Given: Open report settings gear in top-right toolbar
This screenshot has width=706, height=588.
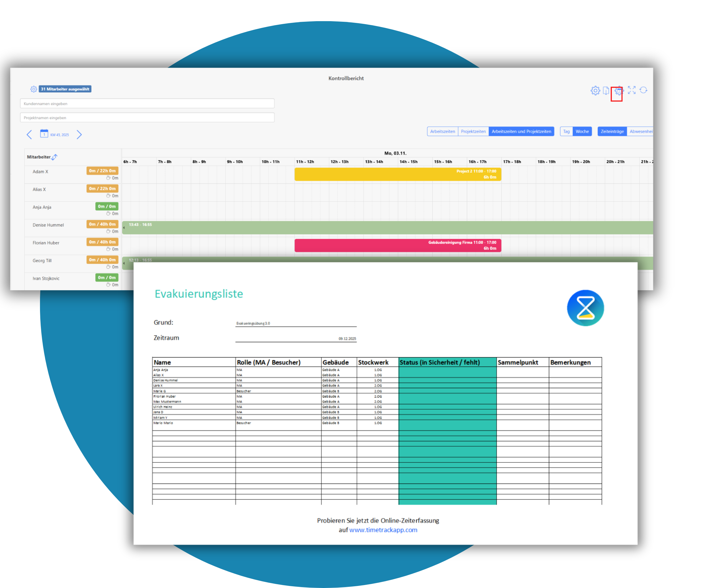Looking at the screenshot, I should coord(595,90).
